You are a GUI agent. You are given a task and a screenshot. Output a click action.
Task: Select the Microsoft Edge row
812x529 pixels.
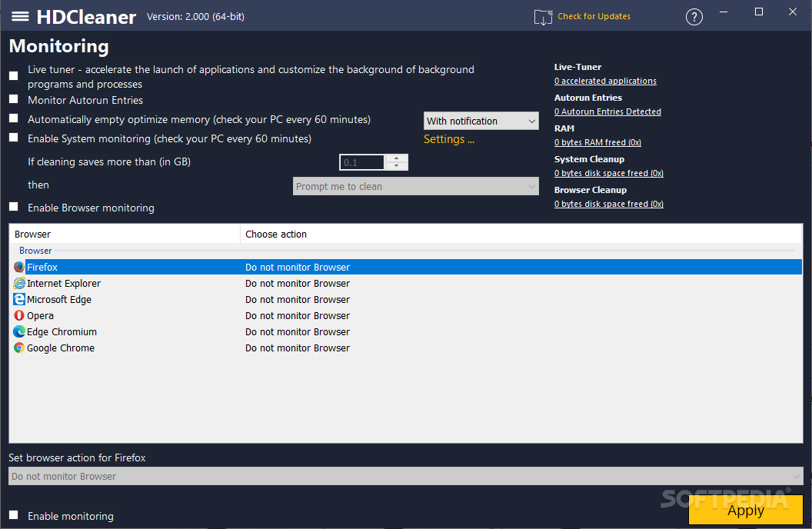pos(406,299)
